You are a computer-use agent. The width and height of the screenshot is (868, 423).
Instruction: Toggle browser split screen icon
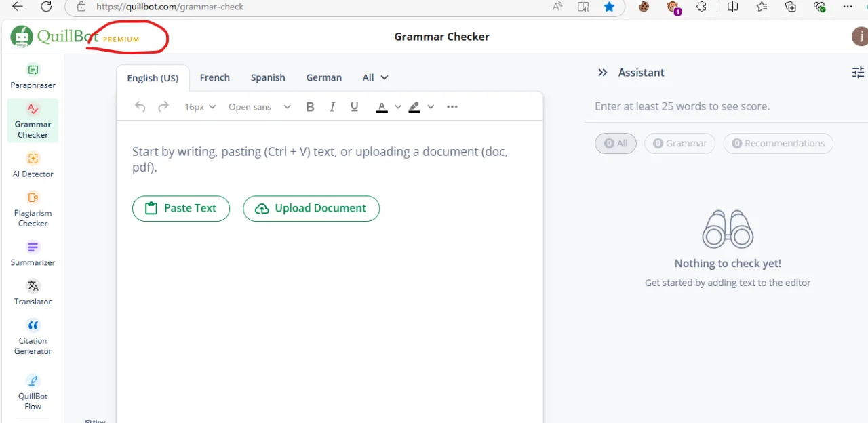pos(732,7)
